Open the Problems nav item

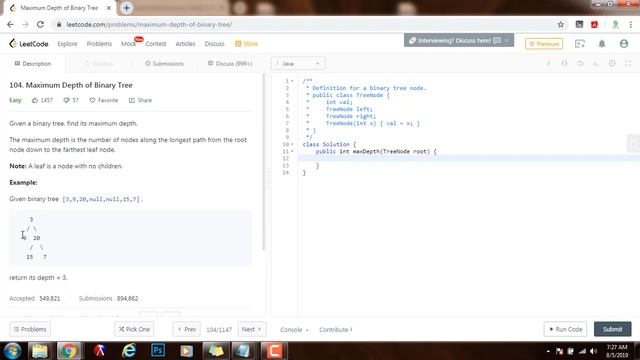coord(99,44)
